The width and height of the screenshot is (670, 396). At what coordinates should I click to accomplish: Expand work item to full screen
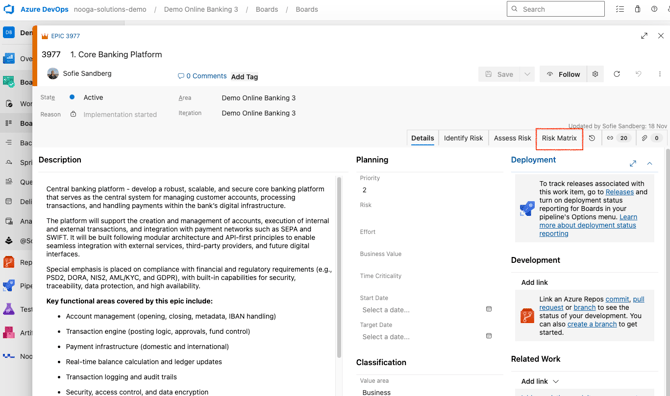pyautogui.click(x=644, y=36)
